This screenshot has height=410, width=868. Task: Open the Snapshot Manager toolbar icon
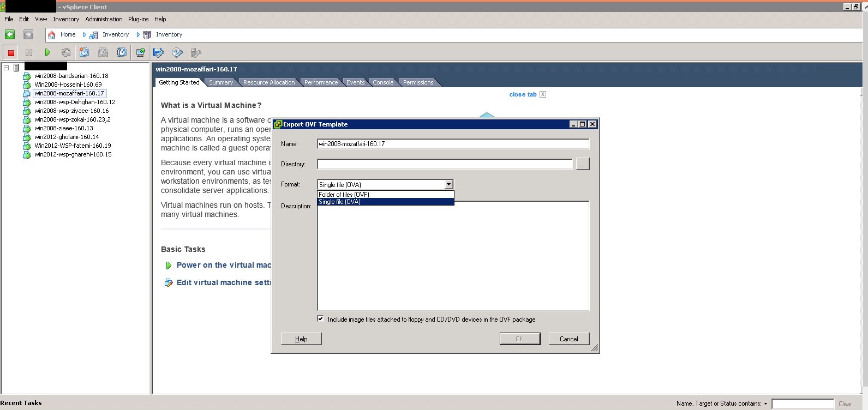tap(122, 52)
